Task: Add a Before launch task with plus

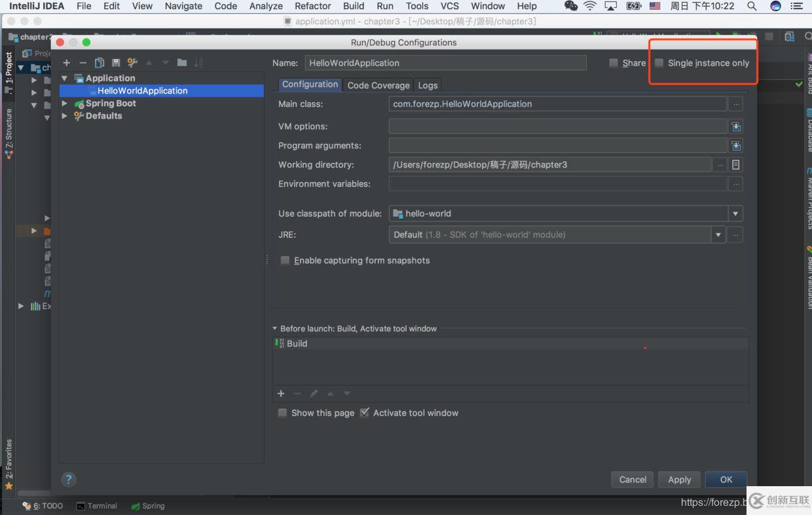Action: click(x=281, y=393)
